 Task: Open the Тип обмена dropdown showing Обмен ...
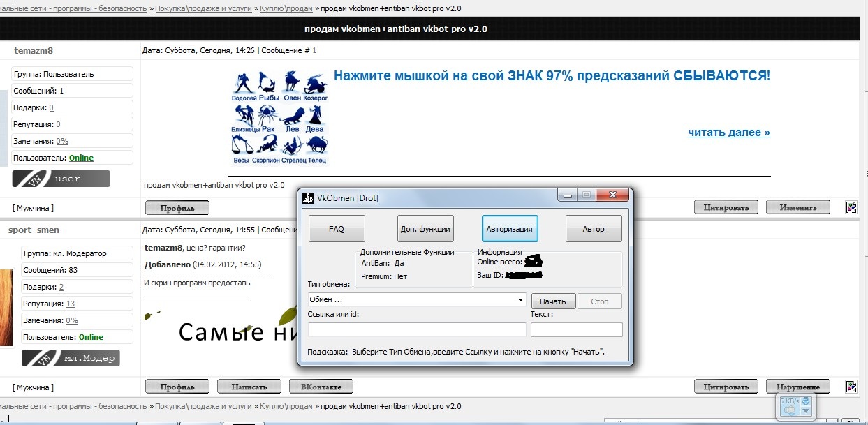pos(418,300)
